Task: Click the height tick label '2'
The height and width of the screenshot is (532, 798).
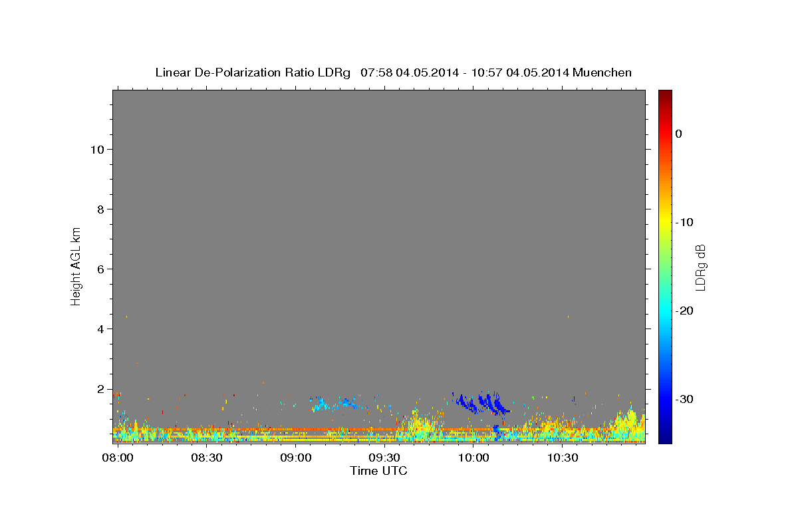Action: click(x=101, y=388)
